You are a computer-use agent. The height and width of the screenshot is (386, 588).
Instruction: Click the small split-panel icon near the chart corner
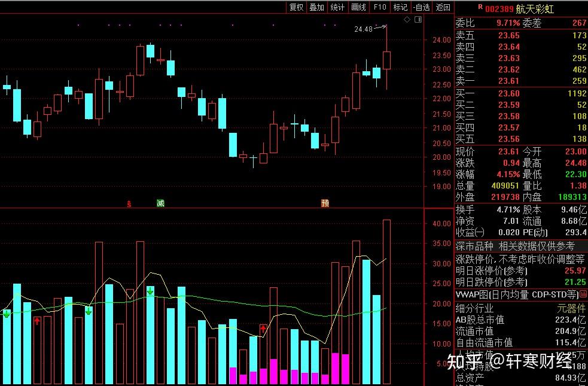[x=418, y=19]
